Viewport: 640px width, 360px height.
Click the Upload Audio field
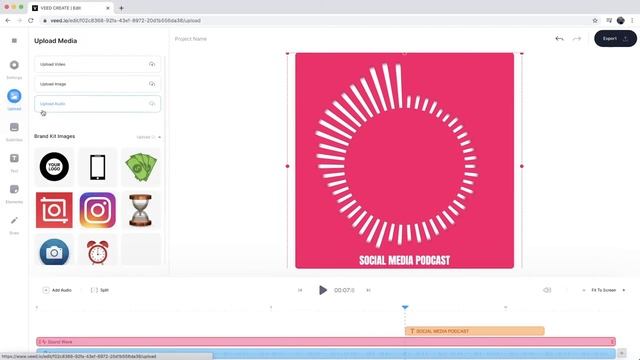coord(98,104)
